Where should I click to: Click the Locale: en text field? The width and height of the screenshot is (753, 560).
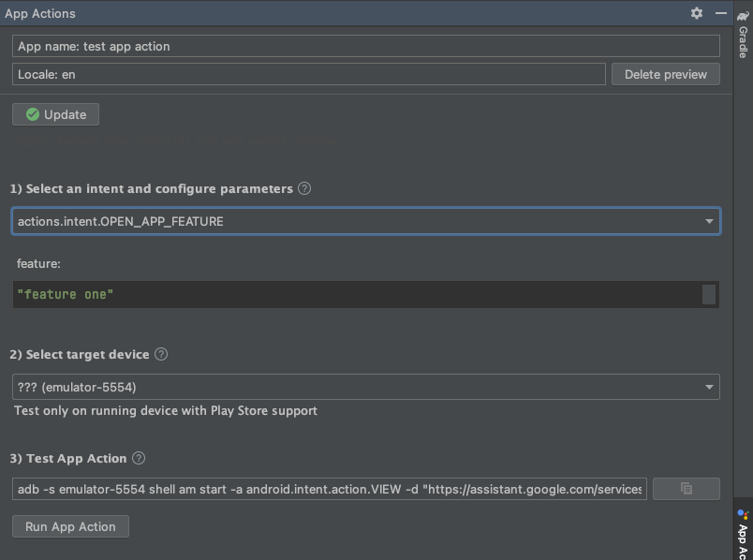pos(309,74)
